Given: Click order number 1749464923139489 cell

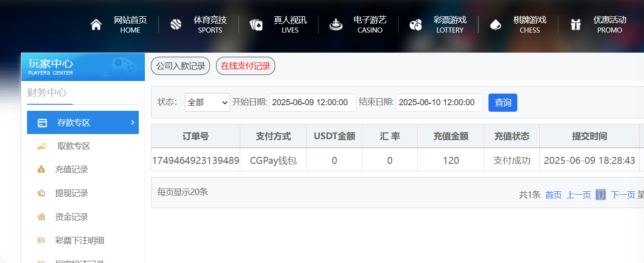Looking at the screenshot, I should [196, 161].
